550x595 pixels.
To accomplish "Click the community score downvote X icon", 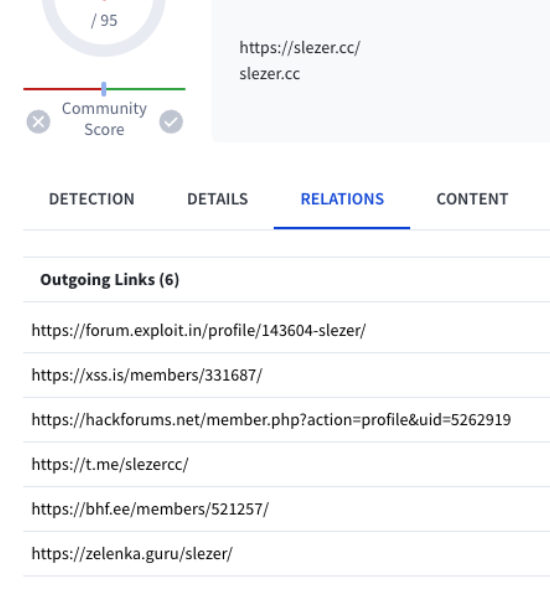I will pyautogui.click(x=38, y=122).
